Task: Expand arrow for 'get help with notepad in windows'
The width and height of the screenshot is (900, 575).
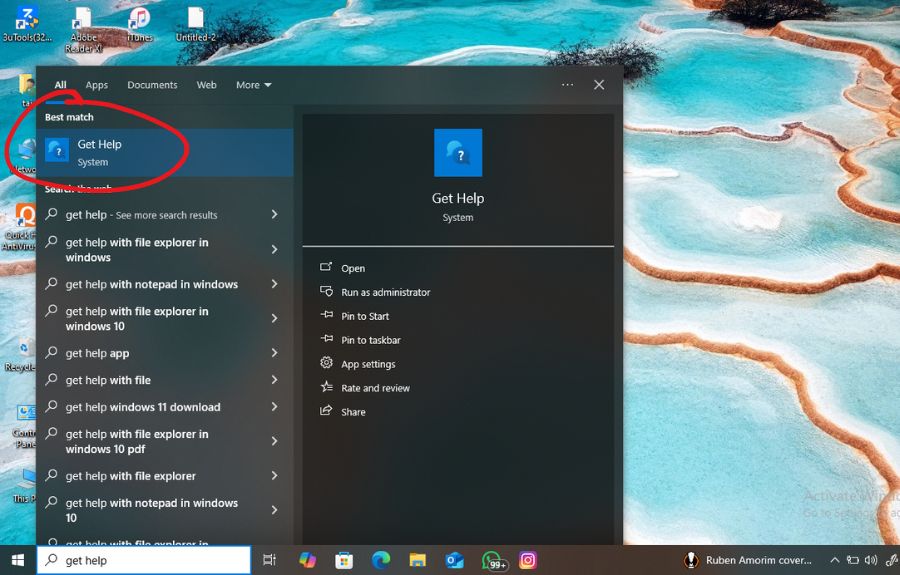Action: click(274, 283)
